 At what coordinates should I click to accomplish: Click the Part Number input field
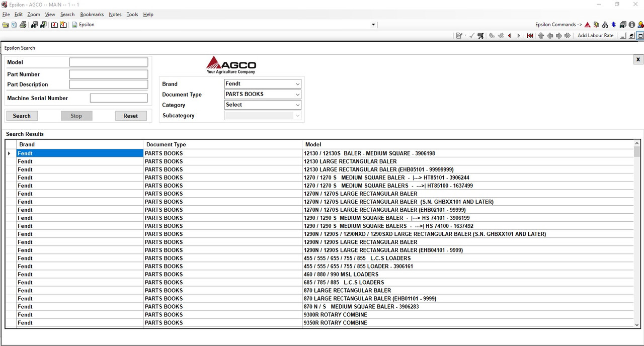click(x=109, y=74)
